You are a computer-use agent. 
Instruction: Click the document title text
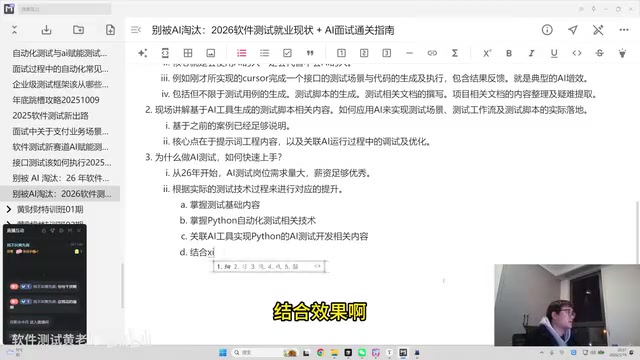point(273,30)
